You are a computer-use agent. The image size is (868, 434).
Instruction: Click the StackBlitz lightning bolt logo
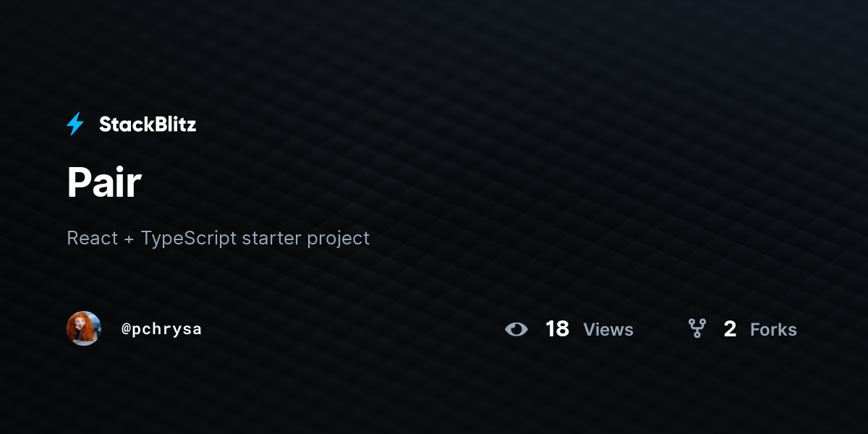tap(75, 124)
